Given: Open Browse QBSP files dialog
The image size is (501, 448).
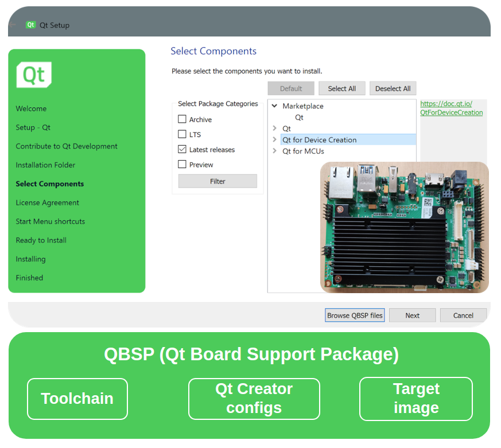Looking at the screenshot, I should pos(355,315).
